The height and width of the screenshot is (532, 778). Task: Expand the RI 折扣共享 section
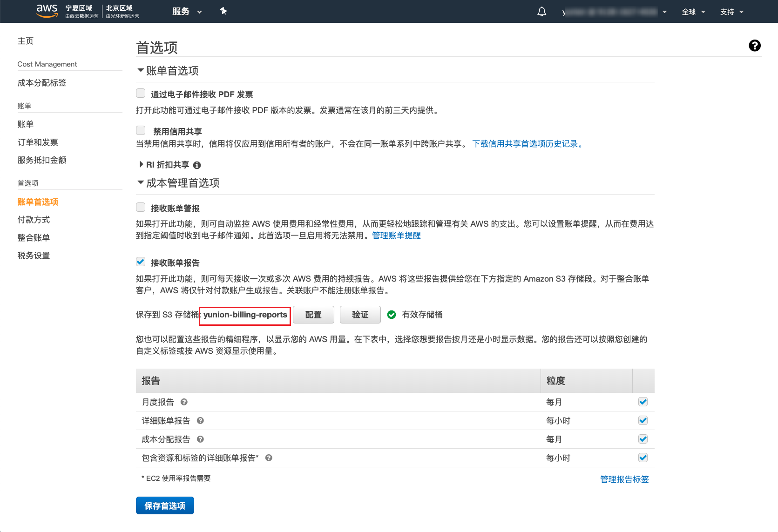(142, 165)
